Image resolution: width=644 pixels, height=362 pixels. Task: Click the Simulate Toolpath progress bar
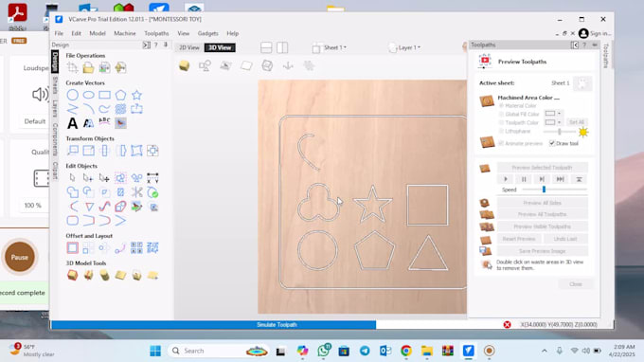pos(214,325)
